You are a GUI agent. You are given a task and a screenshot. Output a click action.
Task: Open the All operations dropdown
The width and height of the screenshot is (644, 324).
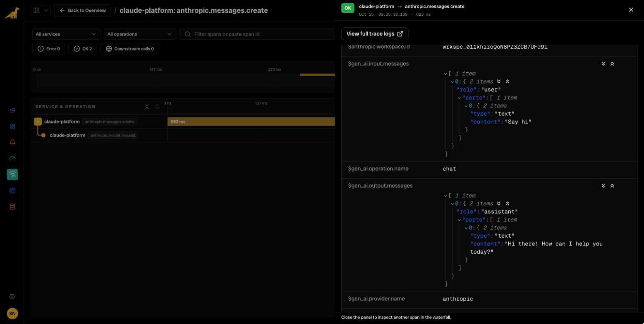140,34
